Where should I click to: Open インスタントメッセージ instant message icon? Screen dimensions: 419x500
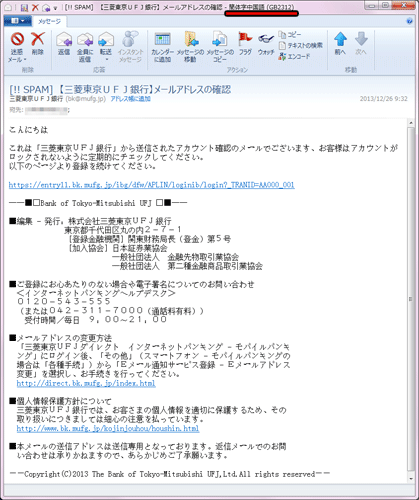130,47
